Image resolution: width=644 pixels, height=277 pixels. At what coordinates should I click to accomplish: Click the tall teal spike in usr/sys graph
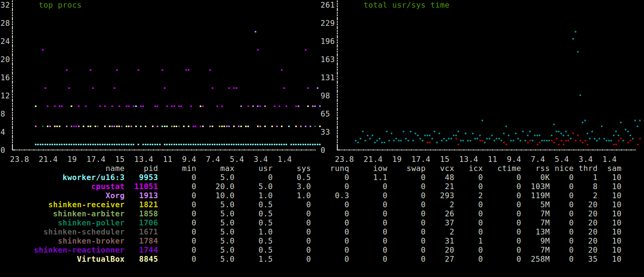tap(575, 32)
